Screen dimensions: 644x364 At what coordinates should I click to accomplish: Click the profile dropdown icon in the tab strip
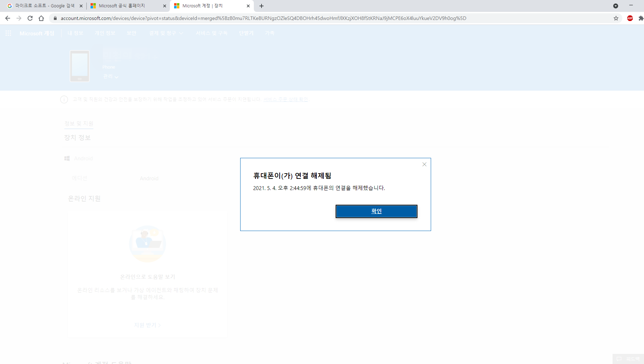(616, 6)
